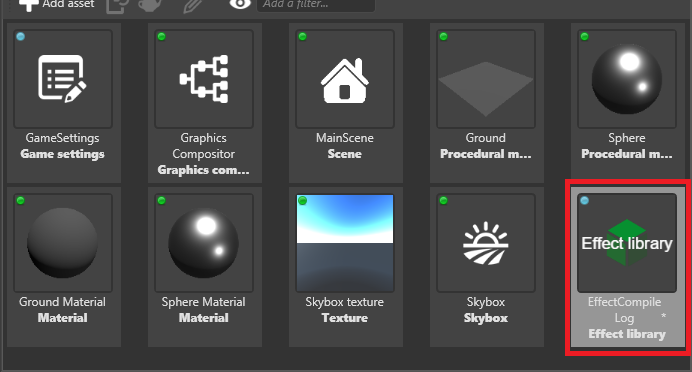Click the GameSettings name label
The height and width of the screenshot is (372, 692).
point(63,138)
